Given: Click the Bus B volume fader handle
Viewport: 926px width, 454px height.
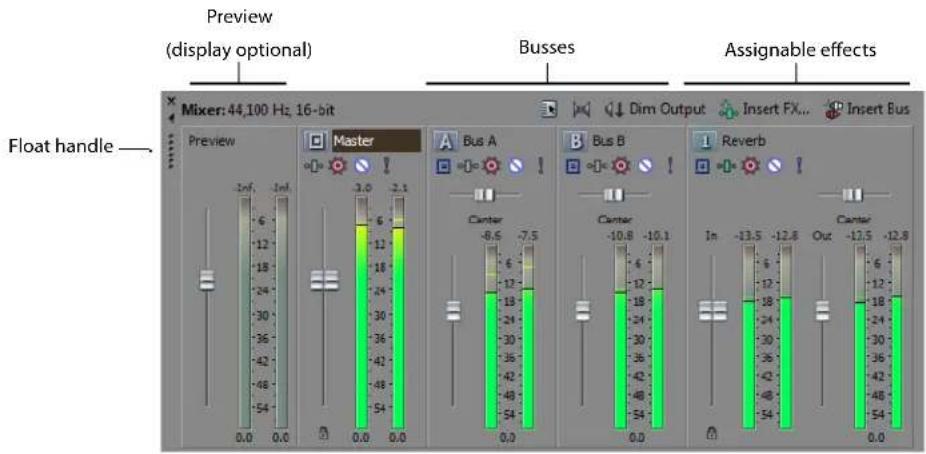Looking at the screenshot, I should click(x=583, y=311).
